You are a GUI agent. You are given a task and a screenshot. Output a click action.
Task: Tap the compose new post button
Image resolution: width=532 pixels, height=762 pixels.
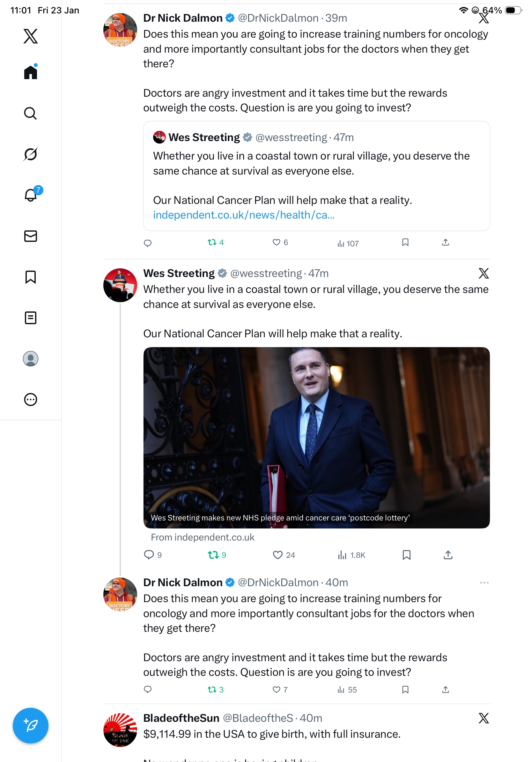click(x=31, y=726)
